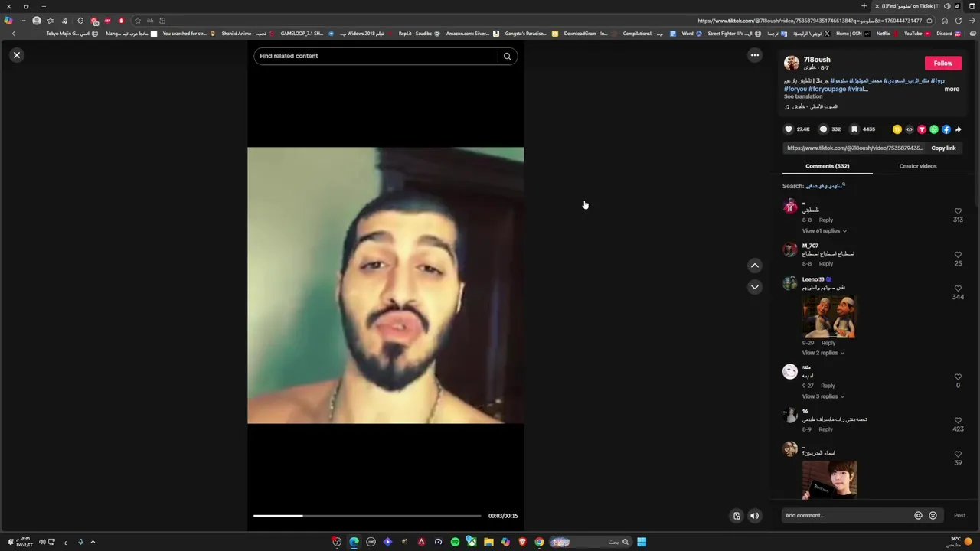Like M_707's comment
Screen dimensions: 980x551
[x=958, y=255]
